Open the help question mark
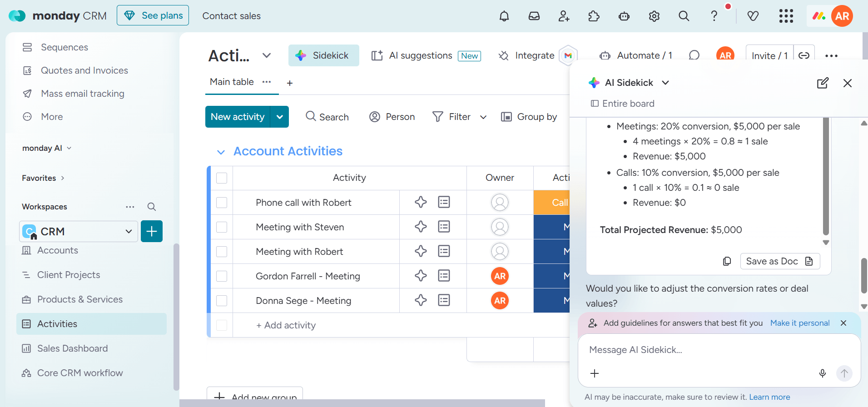 click(714, 16)
